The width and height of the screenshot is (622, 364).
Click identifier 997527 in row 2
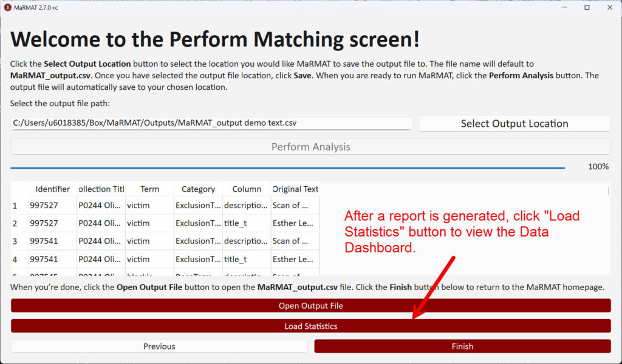click(52, 223)
